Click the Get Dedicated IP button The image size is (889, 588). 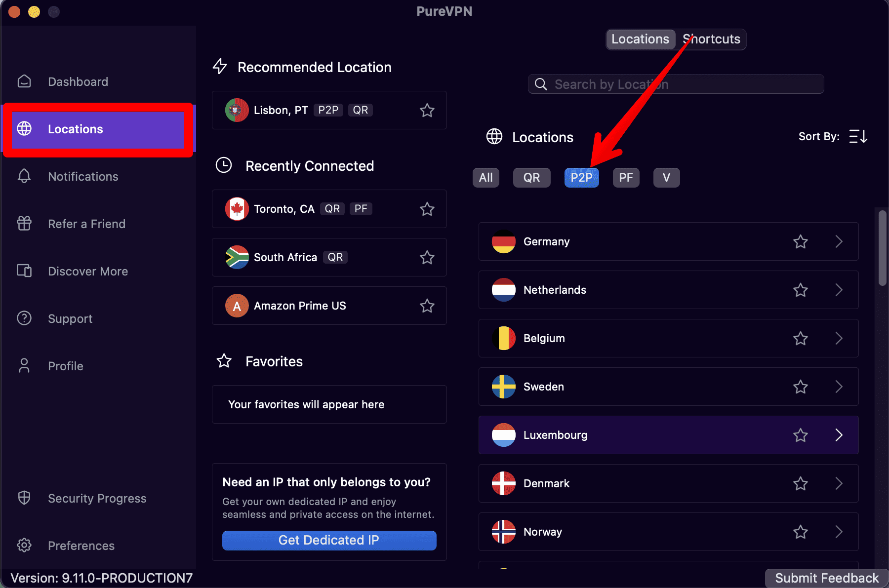point(328,540)
